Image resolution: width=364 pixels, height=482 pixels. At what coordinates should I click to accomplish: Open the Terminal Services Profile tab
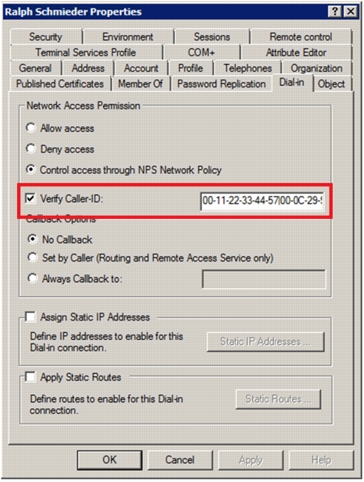[x=86, y=52]
